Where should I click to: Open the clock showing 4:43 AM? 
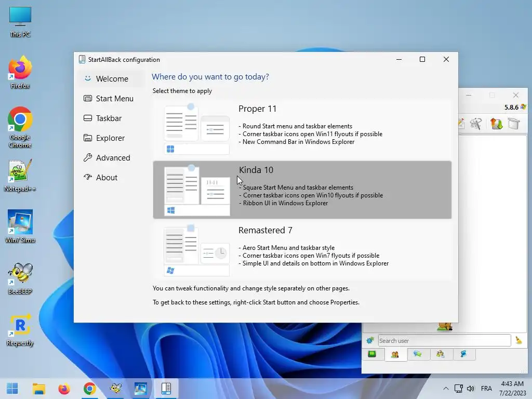512,389
